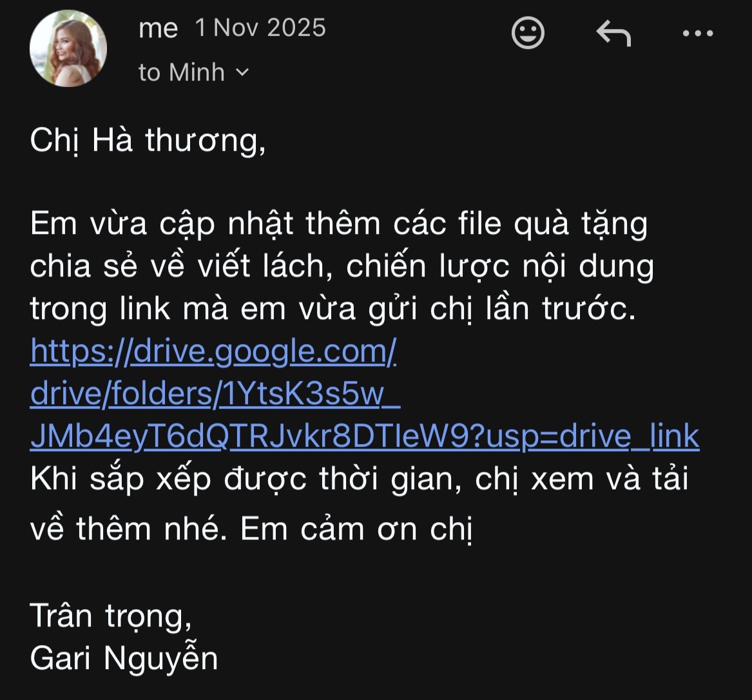The width and height of the screenshot is (752, 700).
Task: Open the three-dot more options menu
Action: [x=698, y=33]
